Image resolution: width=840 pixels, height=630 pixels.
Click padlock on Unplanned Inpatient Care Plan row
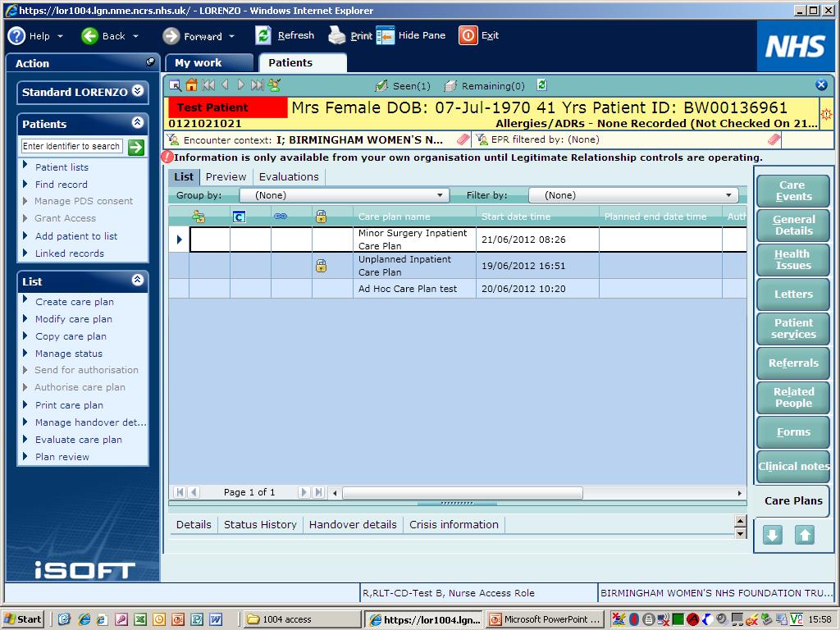321,266
